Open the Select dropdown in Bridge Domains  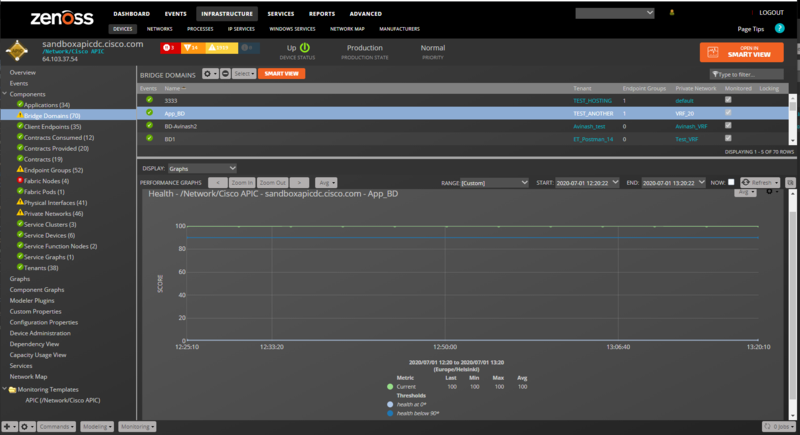(x=244, y=74)
